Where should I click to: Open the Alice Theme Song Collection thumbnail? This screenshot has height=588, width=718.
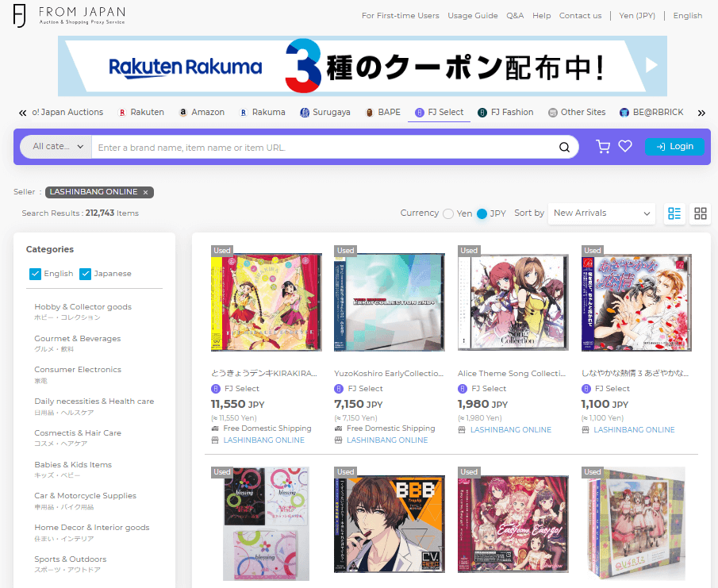513,302
